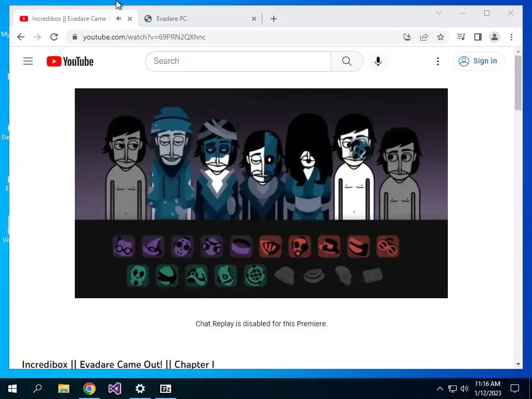Sign in to YouTube

point(478,61)
